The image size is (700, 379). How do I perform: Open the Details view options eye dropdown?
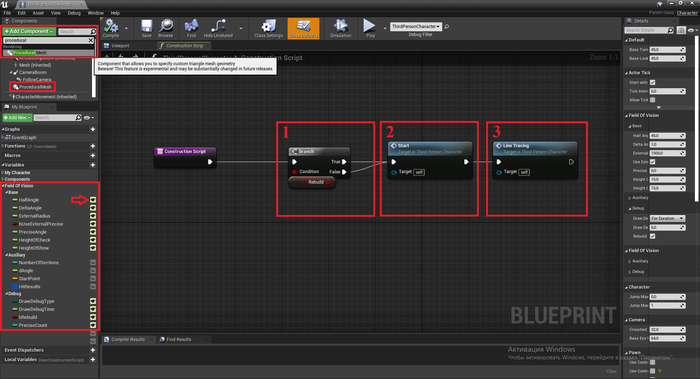692,30
